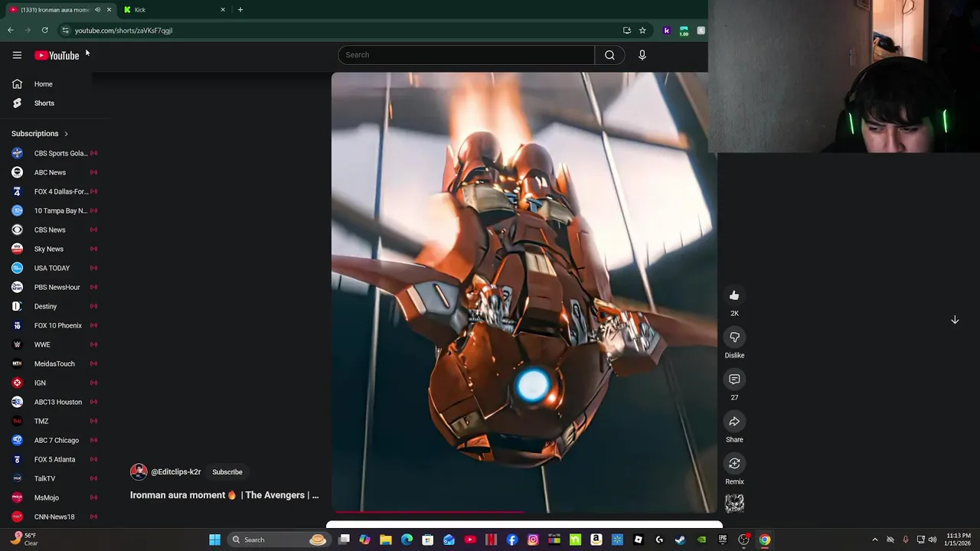This screenshot has width=980, height=551.
Task: Subscribe to @Editclips-k2r
Action: (227, 472)
